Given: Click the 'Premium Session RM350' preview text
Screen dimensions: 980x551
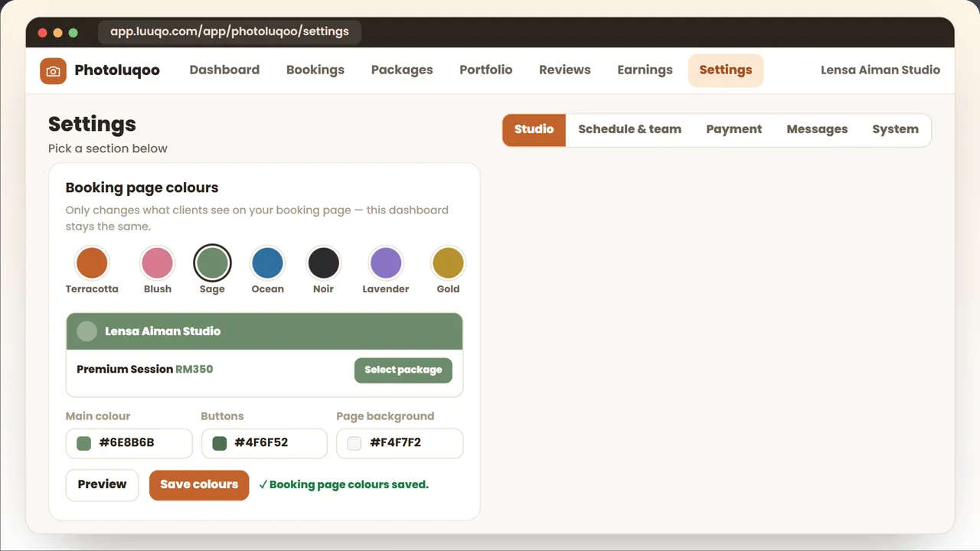Looking at the screenshot, I should (x=145, y=370).
